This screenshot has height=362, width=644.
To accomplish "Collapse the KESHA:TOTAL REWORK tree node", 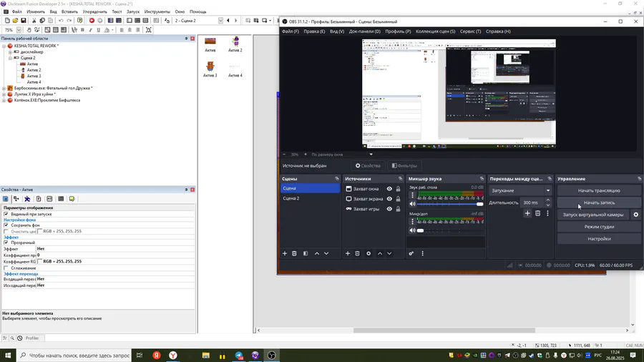I will click(4, 46).
